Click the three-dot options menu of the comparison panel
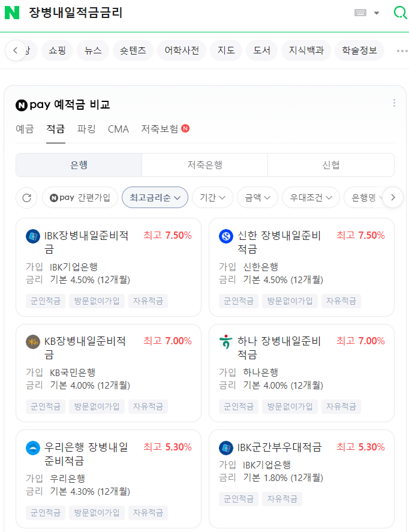 (x=394, y=103)
